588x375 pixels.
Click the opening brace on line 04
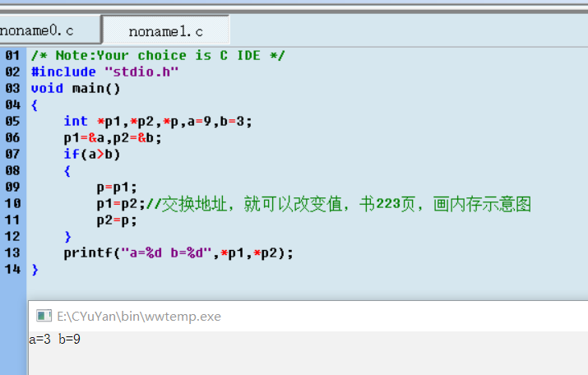(35, 105)
